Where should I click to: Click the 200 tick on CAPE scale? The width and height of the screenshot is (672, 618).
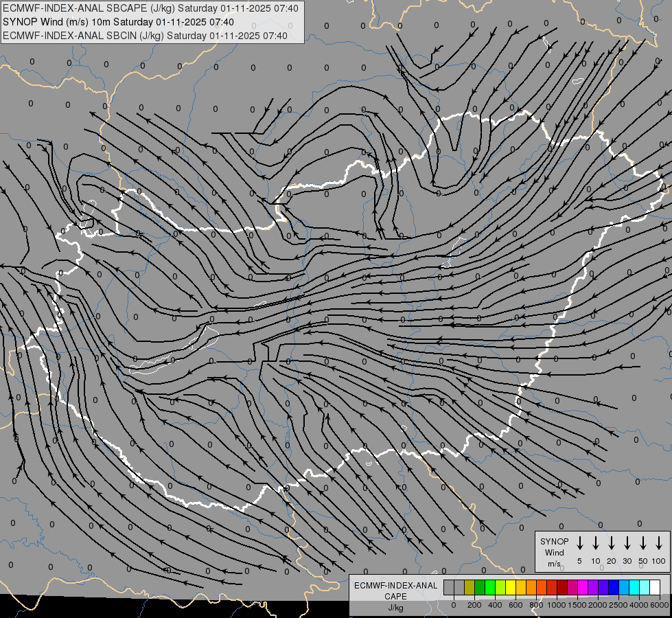pyautogui.click(x=474, y=605)
